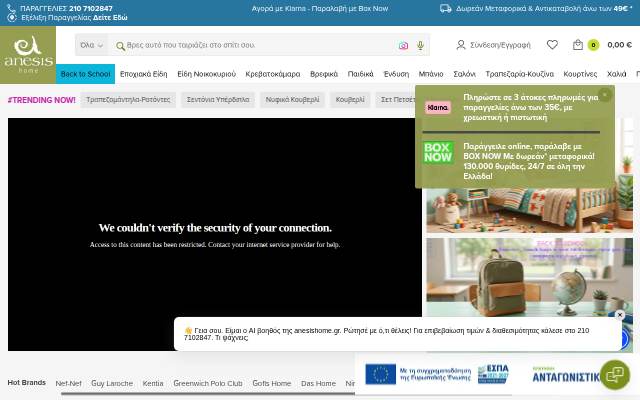Close the Klarna and Box Now popup
The height and width of the screenshot is (400, 640).
tap(605, 95)
